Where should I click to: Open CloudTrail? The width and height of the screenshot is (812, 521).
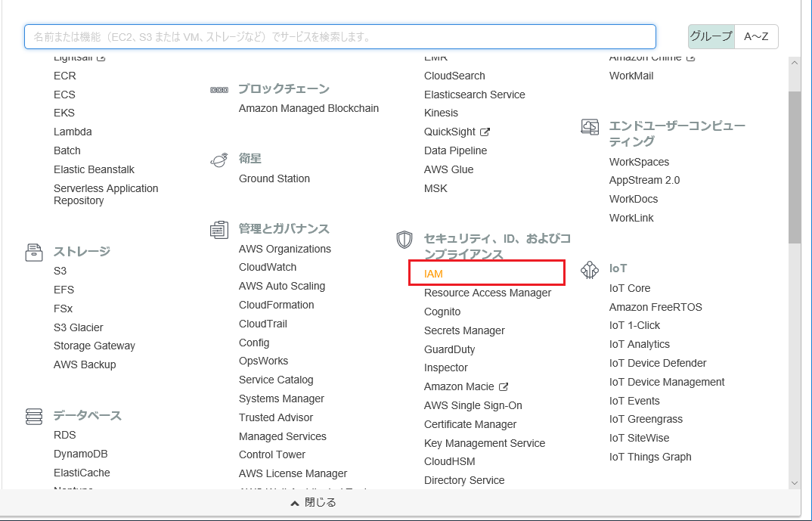tap(262, 324)
